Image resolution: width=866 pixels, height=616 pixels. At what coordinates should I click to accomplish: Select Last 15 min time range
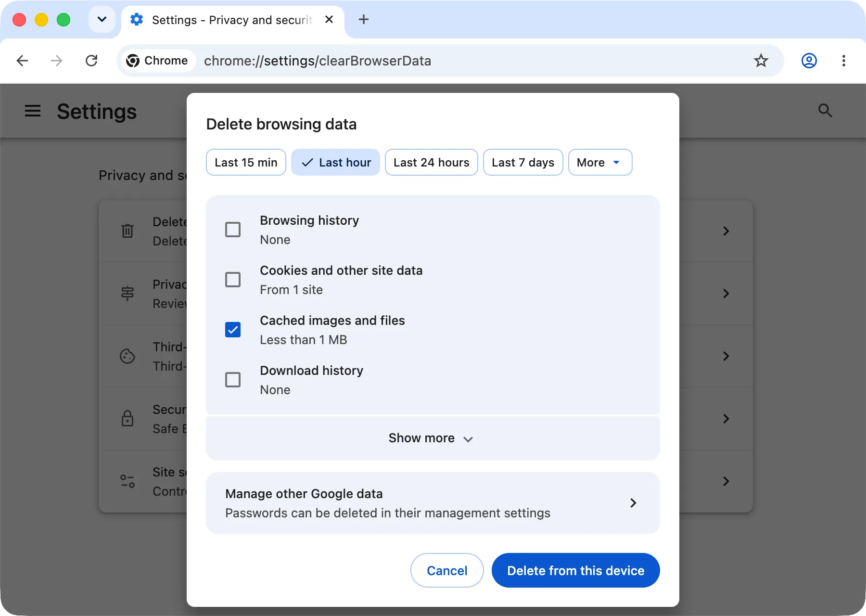[246, 163]
